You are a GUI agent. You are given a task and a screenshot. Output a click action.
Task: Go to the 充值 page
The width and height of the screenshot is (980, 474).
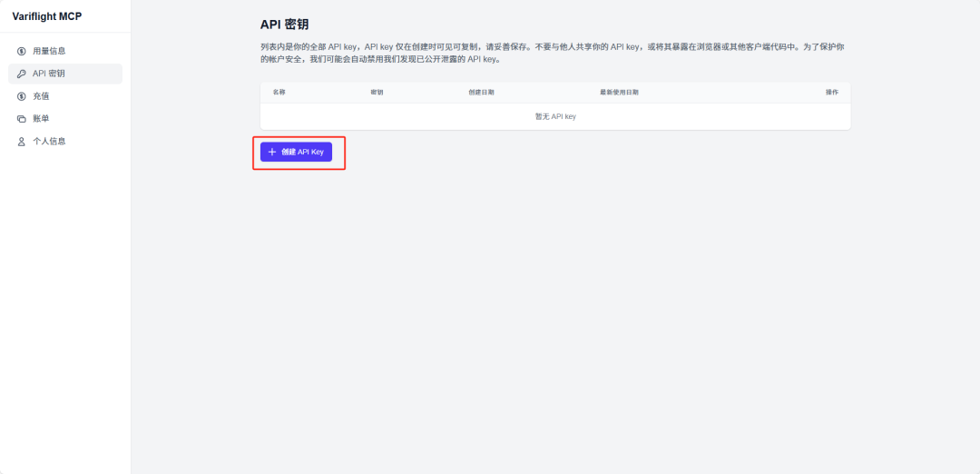(x=65, y=96)
